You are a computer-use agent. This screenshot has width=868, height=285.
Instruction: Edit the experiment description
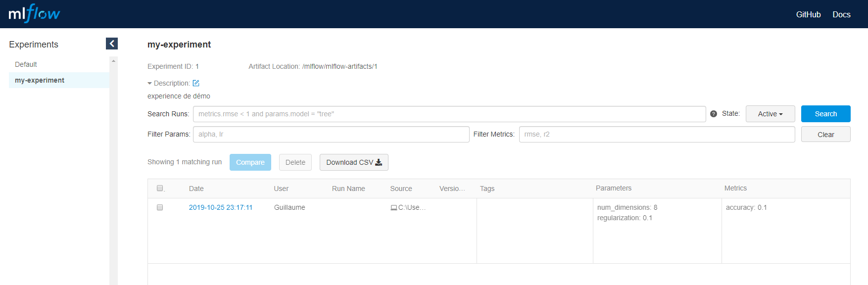pos(196,83)
